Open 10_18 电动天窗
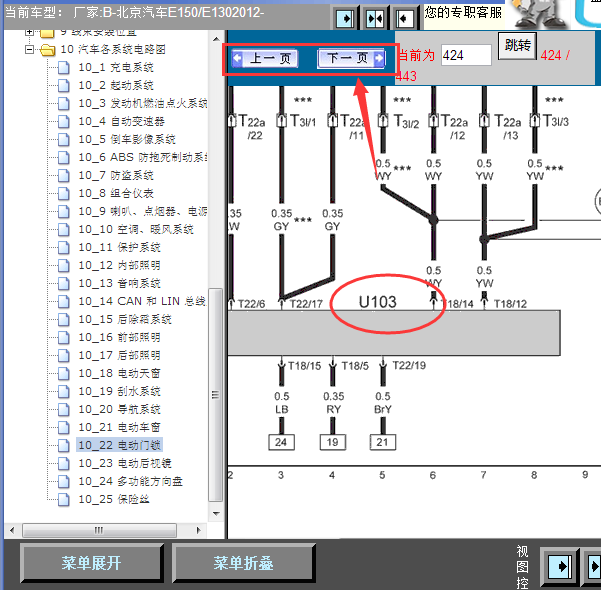Viewport: 601px width, 590px height. [x=119, y=373]
